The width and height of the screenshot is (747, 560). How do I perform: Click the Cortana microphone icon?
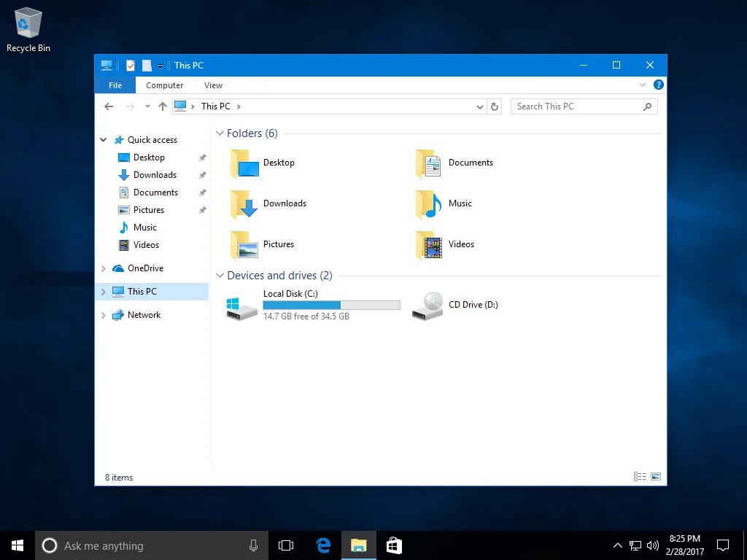tap(253, 545)
